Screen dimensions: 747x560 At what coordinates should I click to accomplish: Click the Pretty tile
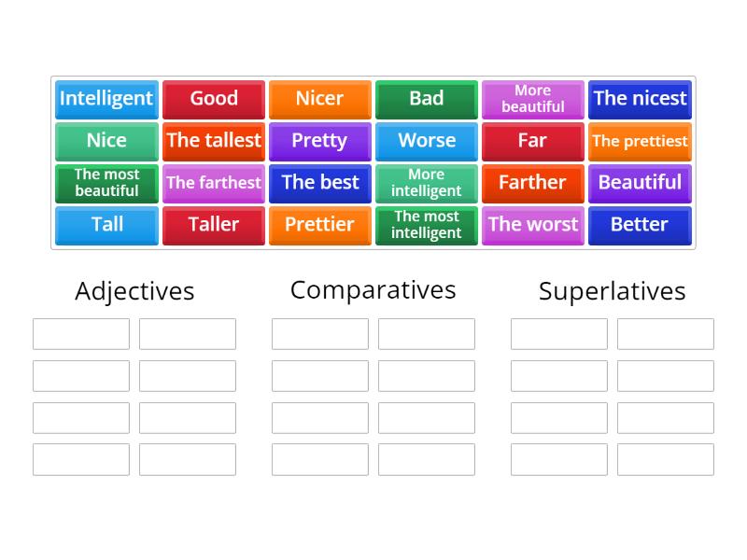click(319, 141)
